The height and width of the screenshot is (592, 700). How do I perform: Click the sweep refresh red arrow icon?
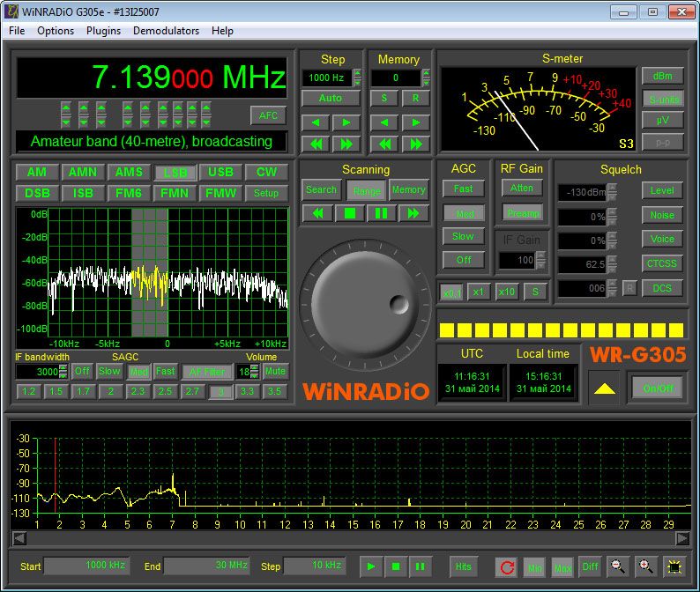coord(506,566)
